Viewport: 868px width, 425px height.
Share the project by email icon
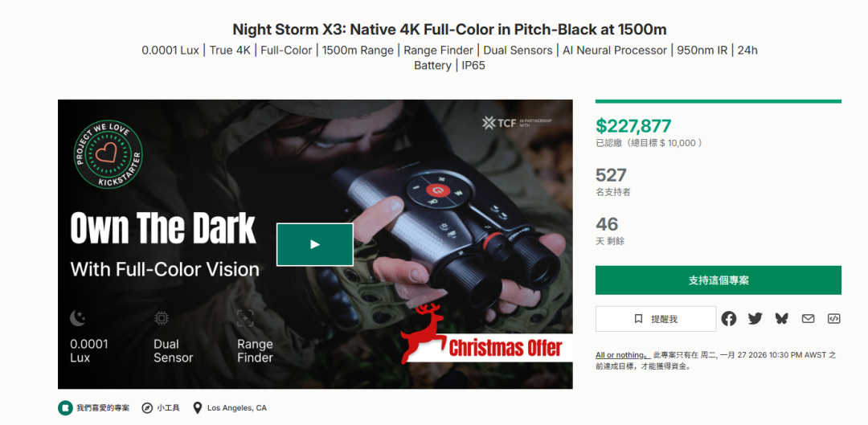[808, 319]
